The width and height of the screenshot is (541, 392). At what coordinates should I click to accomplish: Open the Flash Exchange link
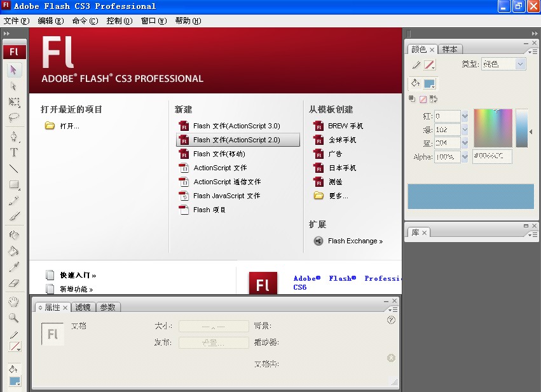click(355, 241)
